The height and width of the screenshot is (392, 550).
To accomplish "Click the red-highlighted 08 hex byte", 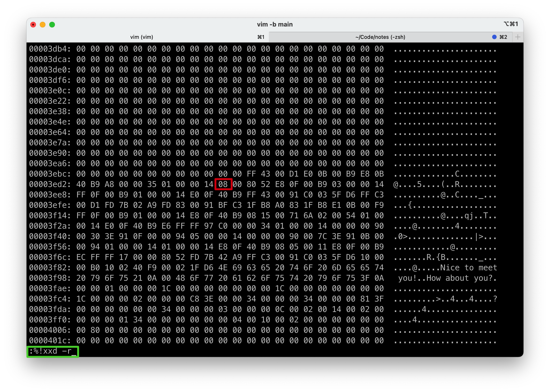I will (x=223, y=184).
